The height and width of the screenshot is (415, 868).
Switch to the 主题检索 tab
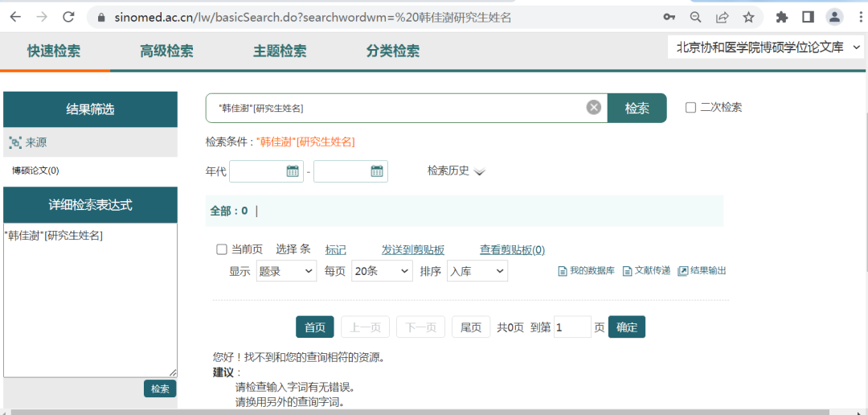tap(280, 51)
